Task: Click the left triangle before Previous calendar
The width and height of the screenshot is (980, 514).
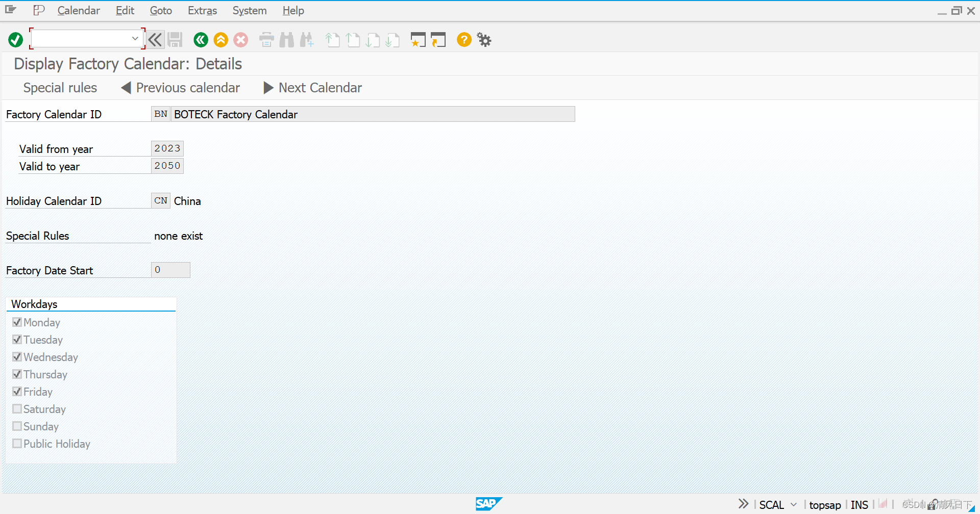Action: pyautogui.click(x=126, y=88)
